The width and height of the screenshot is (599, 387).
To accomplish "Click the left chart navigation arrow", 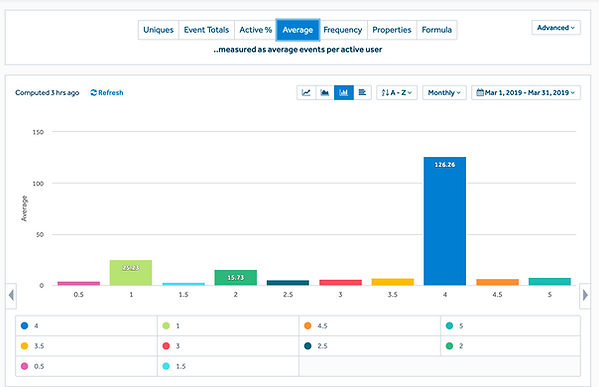I will (11, 295).
